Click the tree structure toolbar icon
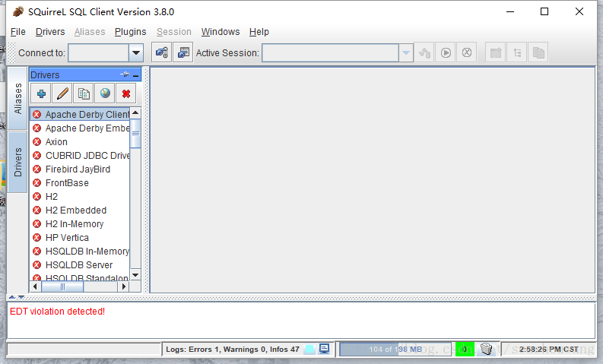Image resolution: width=603 pixels, height=364 pixels. click(x=517, y=52)
